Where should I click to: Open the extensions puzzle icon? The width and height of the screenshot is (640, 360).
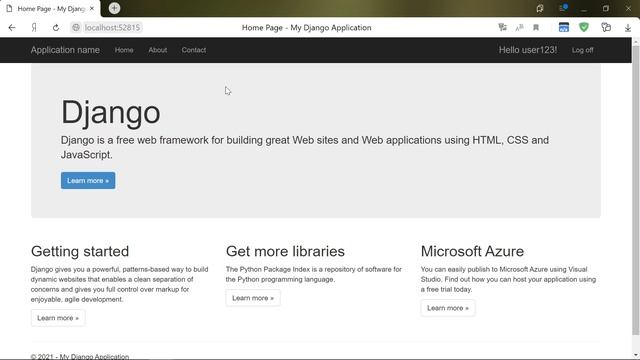coord(606,27)
